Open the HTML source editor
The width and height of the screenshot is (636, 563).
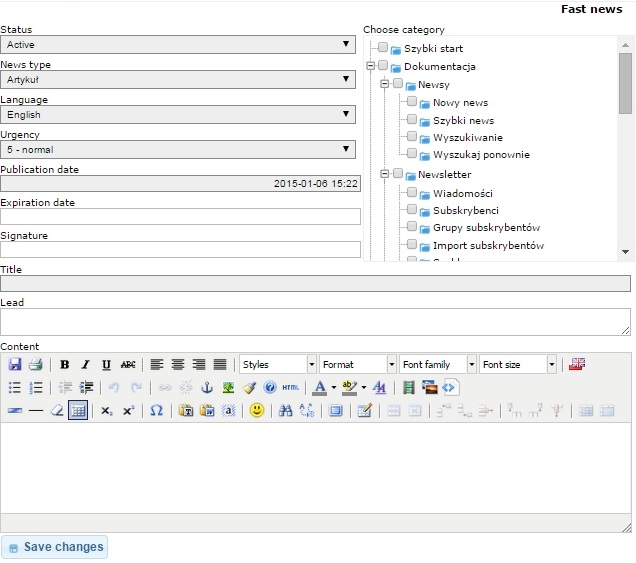coord(290,388)
